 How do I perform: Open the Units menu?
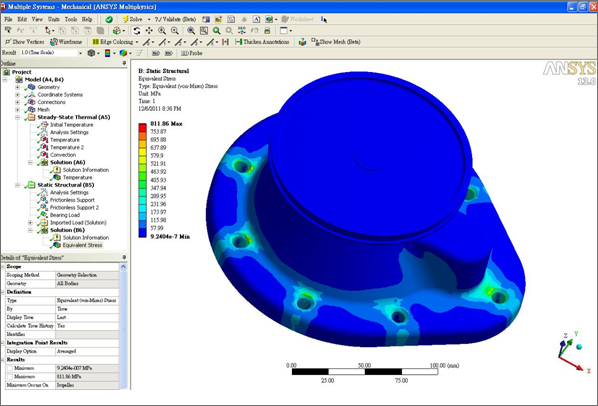tap(53, 19)
